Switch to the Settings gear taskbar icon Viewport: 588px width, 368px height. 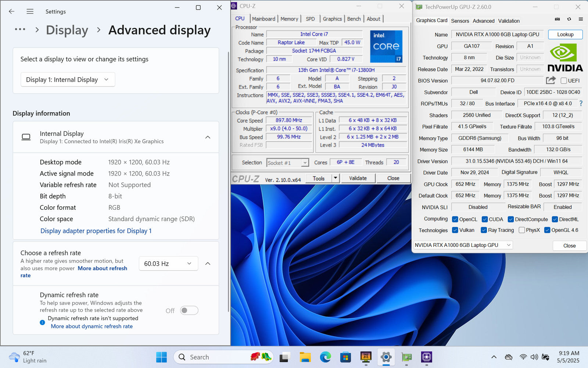coord(386,357)
